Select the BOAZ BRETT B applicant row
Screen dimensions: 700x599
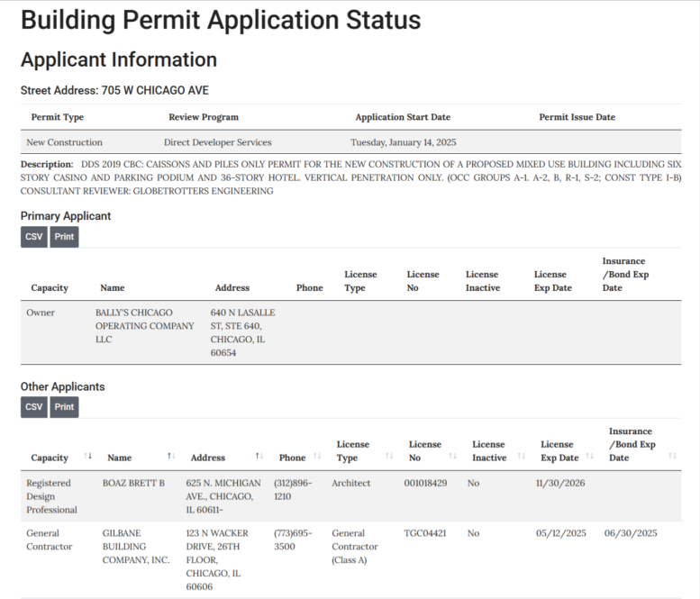[x=133, y=484]
